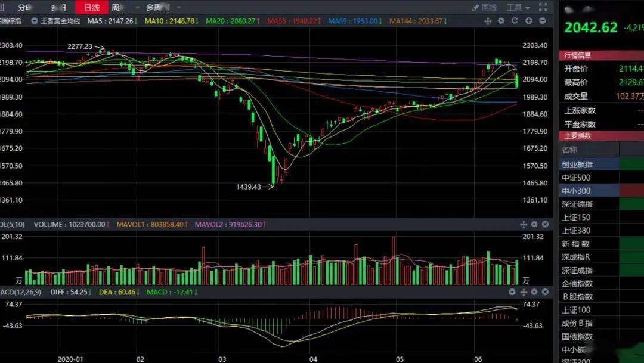Zoom out chart with minus icon

point(543,20)
